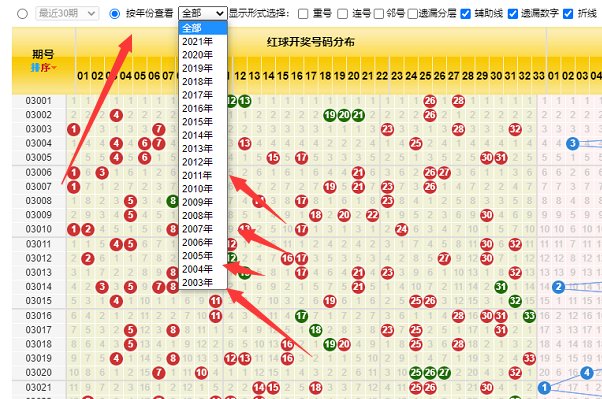The image size is (602, 399).
Task: Click red ball 33 in row 03019
Action: click(x=529, y=359)
